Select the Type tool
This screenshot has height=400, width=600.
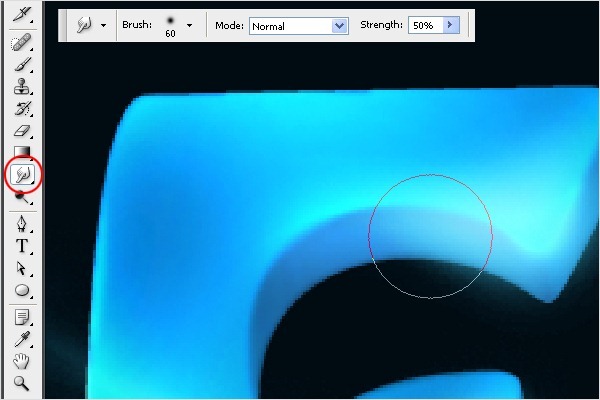point(22,246)
